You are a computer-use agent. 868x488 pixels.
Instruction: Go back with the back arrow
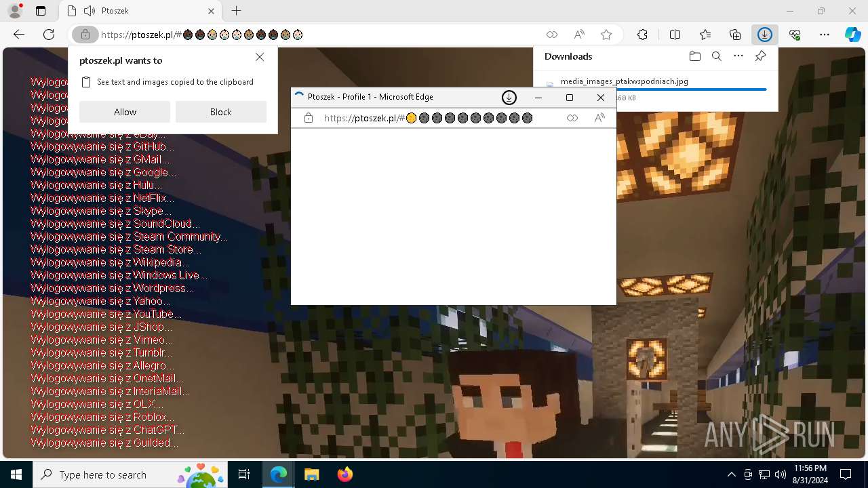click(x=19, y=35)
